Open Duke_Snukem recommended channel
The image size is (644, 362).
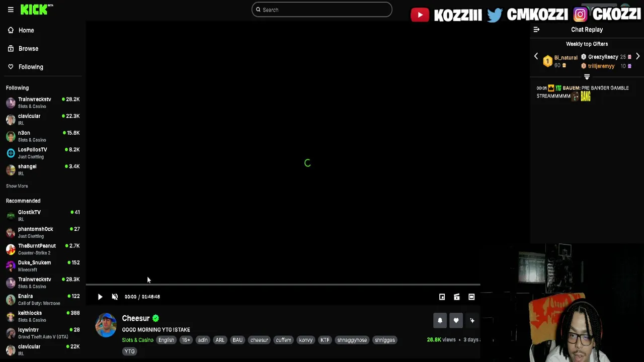click(43, 265)
